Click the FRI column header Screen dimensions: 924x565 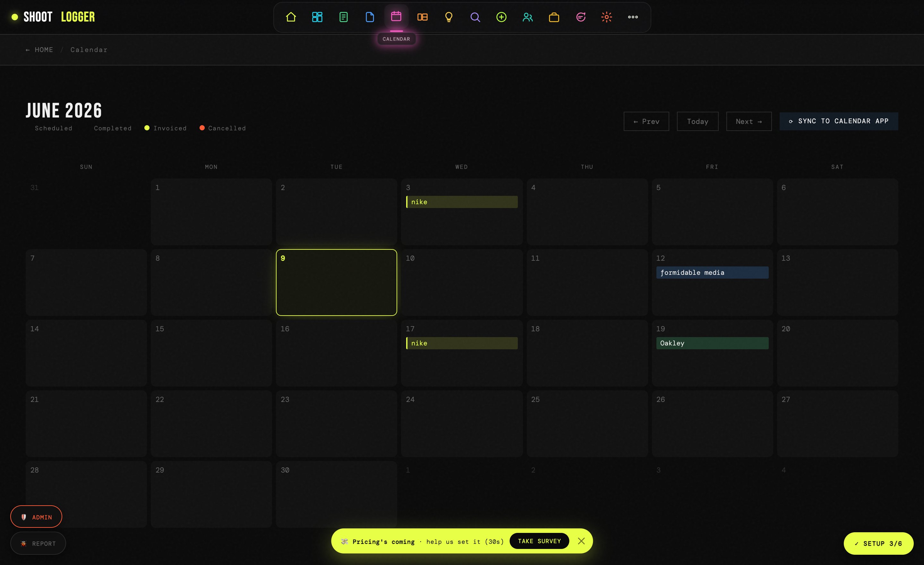pyautogui.click(x=712, y=167)
